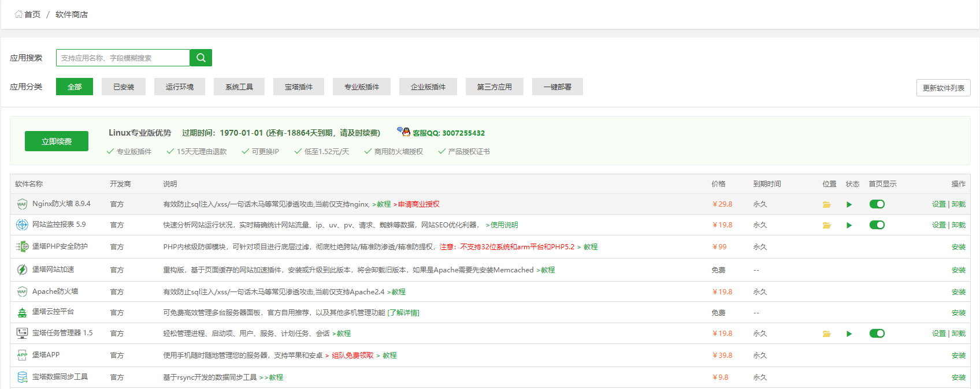
Task: Click the 网站监控报表 globe icon
Action: click(x=22, y=225)
